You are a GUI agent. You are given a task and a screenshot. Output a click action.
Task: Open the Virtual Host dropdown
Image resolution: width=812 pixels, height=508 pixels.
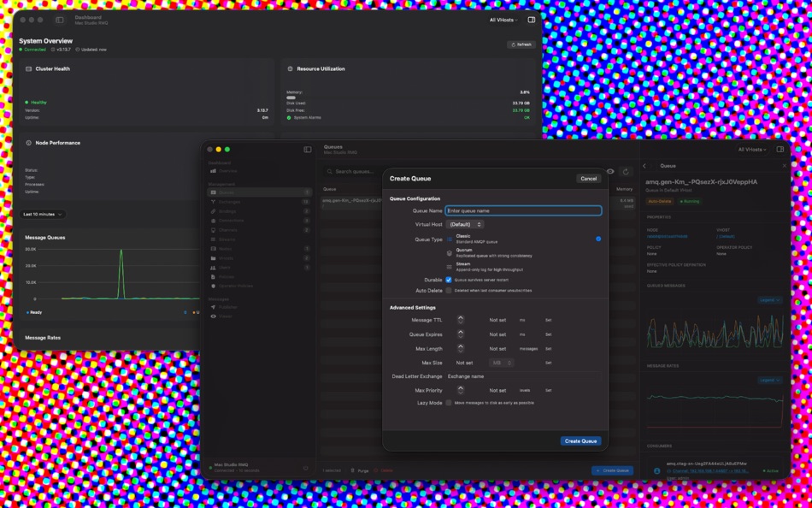(x=465, y=224)
